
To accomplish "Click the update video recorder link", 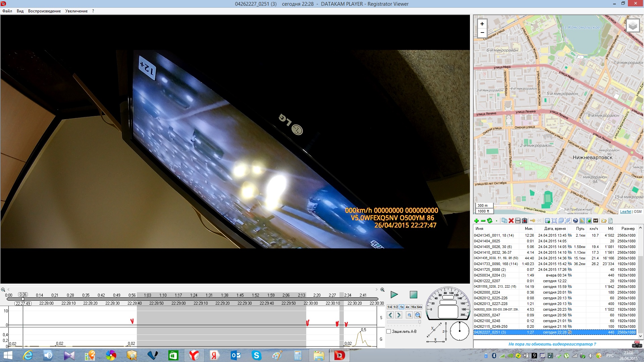I will 552,344.
